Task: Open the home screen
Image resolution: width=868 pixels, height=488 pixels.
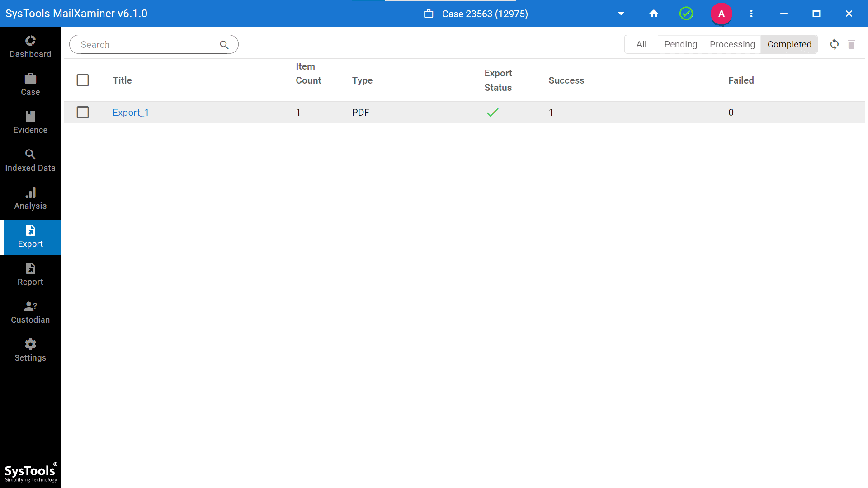Action: [x=653, y=14]
